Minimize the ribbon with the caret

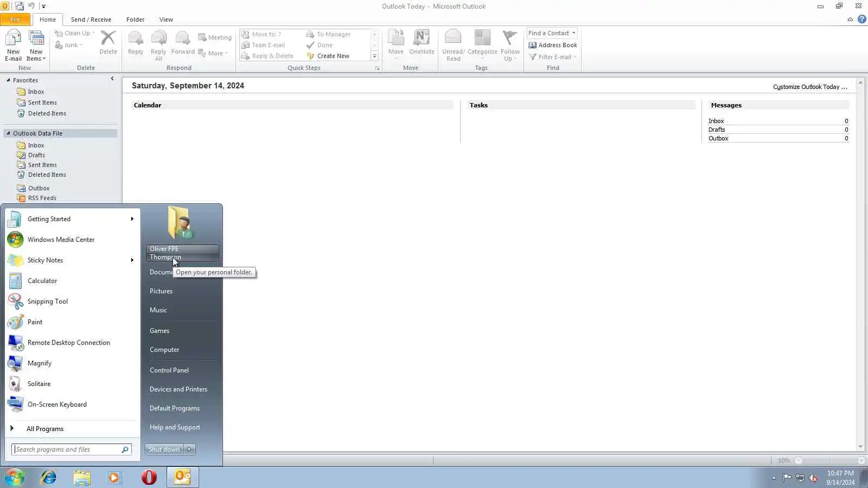point(850,20)
